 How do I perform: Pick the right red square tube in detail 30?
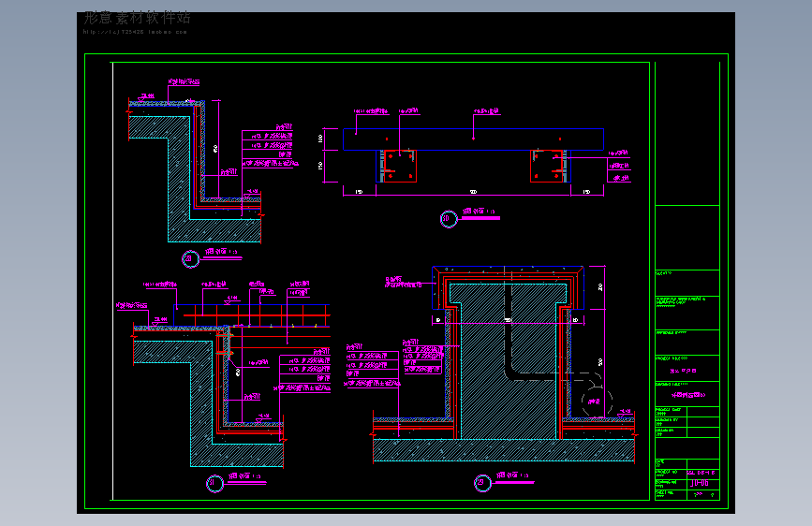point(547,166)
